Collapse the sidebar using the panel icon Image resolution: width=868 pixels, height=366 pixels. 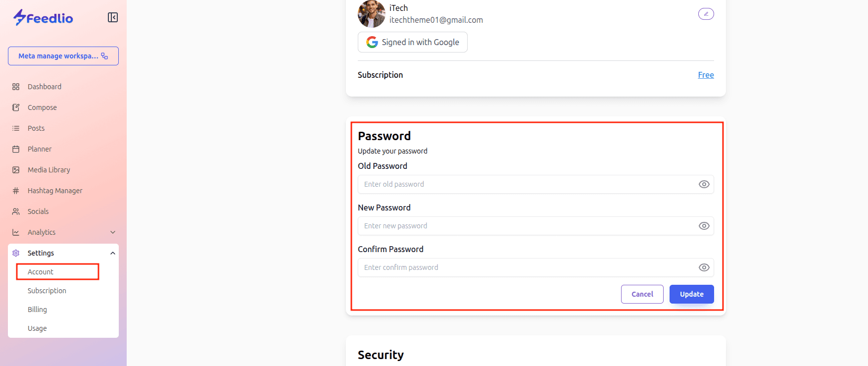pyautogui.click(x=113, y=18)
